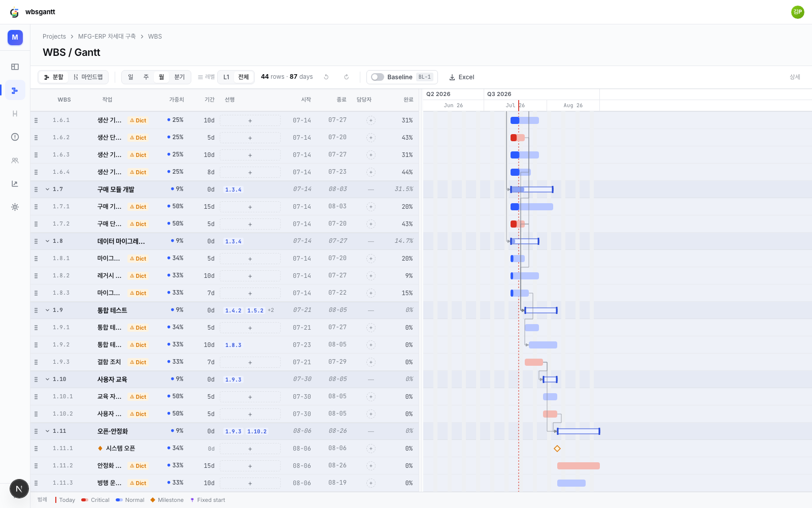Click the M project badge in sidebar
812x508 pixels.
[15, 37]
